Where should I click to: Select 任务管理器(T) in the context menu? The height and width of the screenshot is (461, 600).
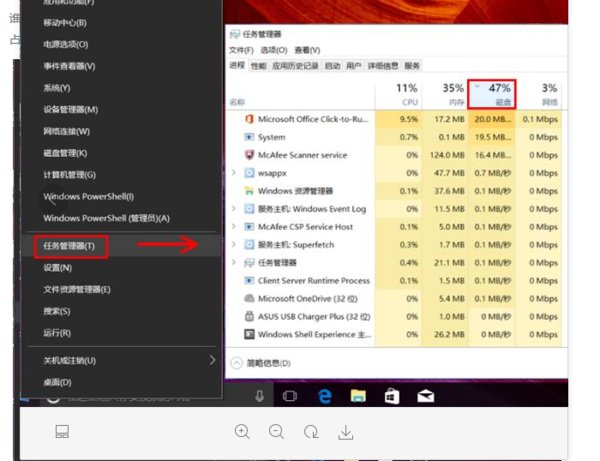point(69,246)
